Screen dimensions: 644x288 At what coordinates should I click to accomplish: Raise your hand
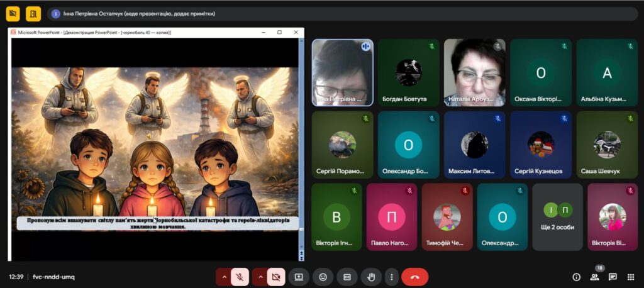click(371, 277)
